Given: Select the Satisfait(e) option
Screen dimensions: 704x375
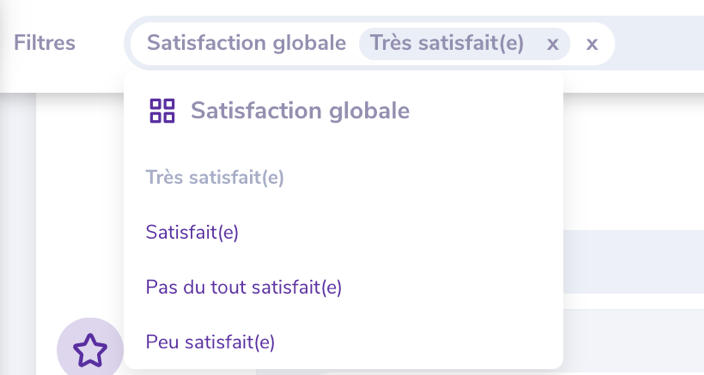Looking at the screenshot, I should tap(192, 232).
